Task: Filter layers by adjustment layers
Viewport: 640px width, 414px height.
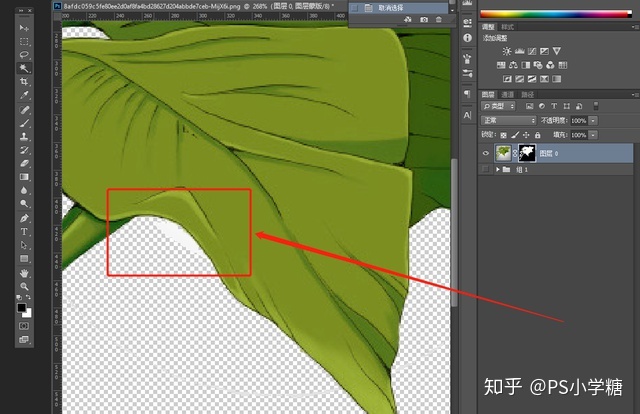Action: coord(542,106)
